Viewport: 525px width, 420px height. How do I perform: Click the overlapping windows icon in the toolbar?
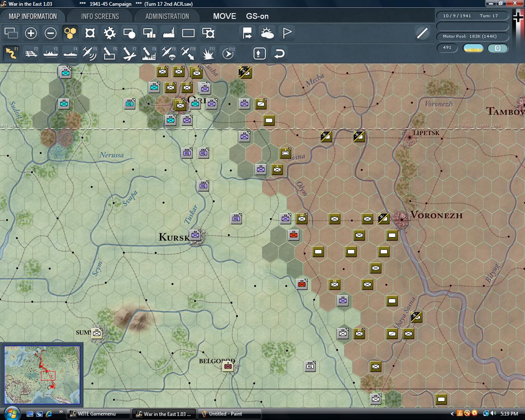[x=11, y=33]
